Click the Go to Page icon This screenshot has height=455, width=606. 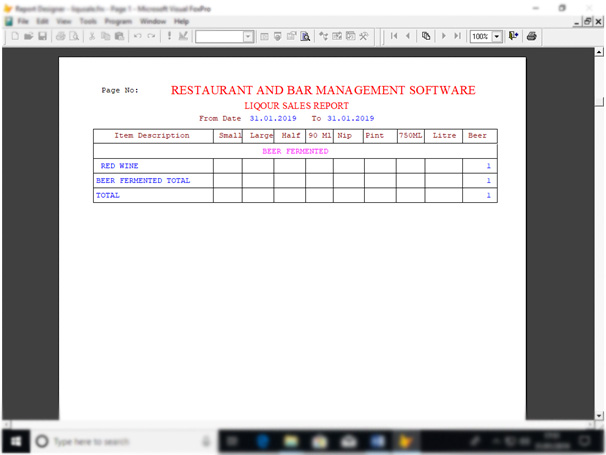(426, 36)
